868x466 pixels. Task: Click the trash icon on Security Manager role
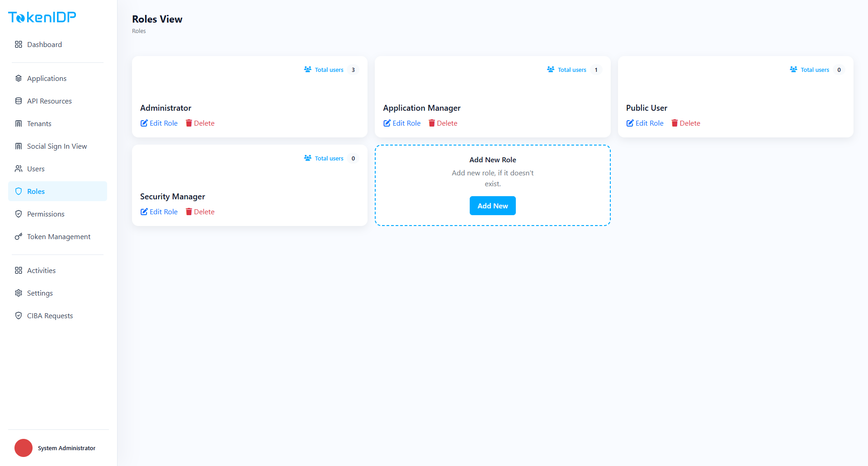coord(189,212)
